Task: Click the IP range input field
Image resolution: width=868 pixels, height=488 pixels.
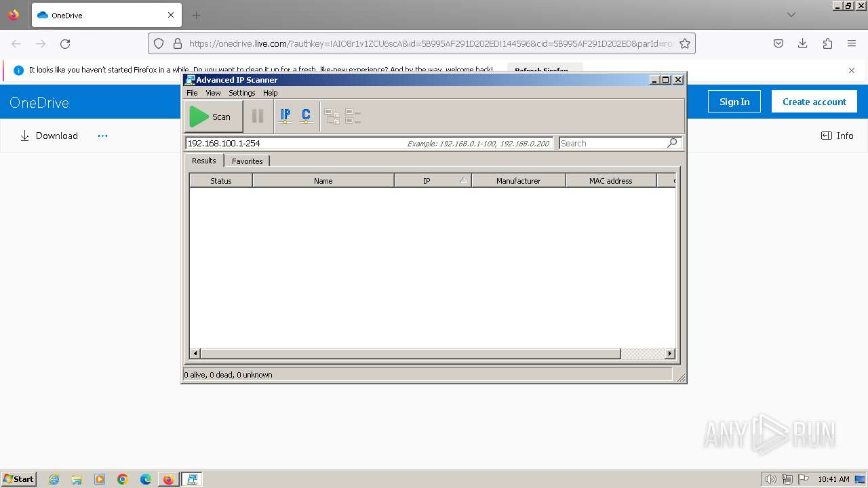Action: 369,143
